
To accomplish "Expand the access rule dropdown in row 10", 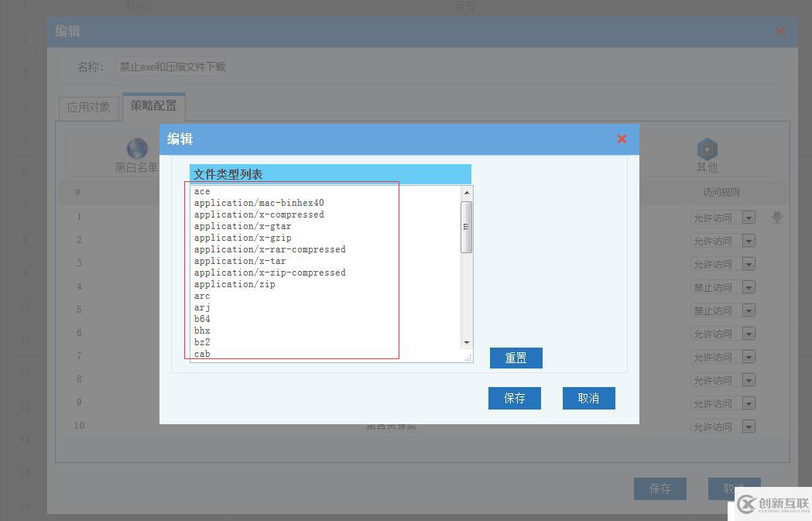I will (x=748, y=427).
